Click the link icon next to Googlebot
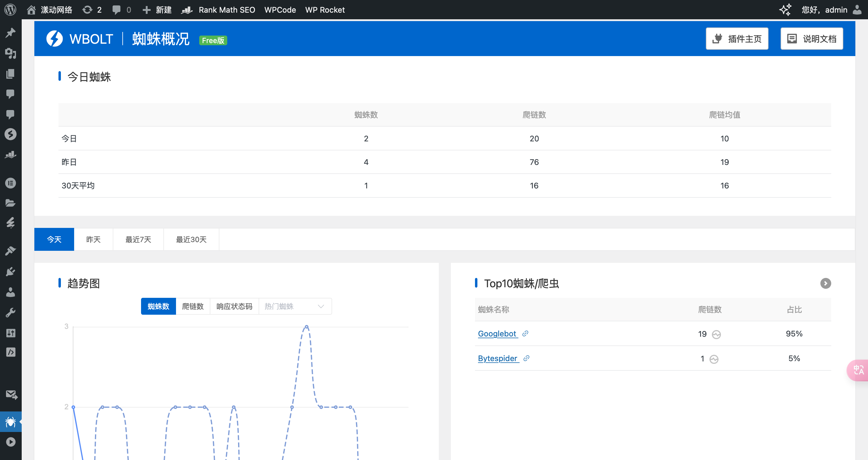This screenshot has width=868, height=460. click(x=525, y=334)
